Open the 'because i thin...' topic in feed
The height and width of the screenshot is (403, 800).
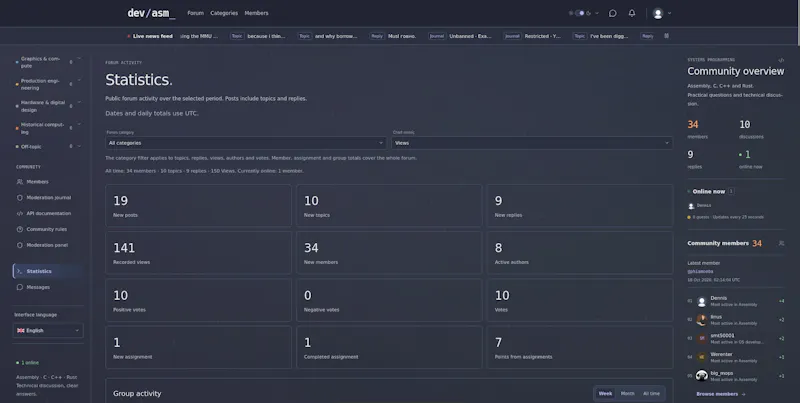[x=266, y=36]
